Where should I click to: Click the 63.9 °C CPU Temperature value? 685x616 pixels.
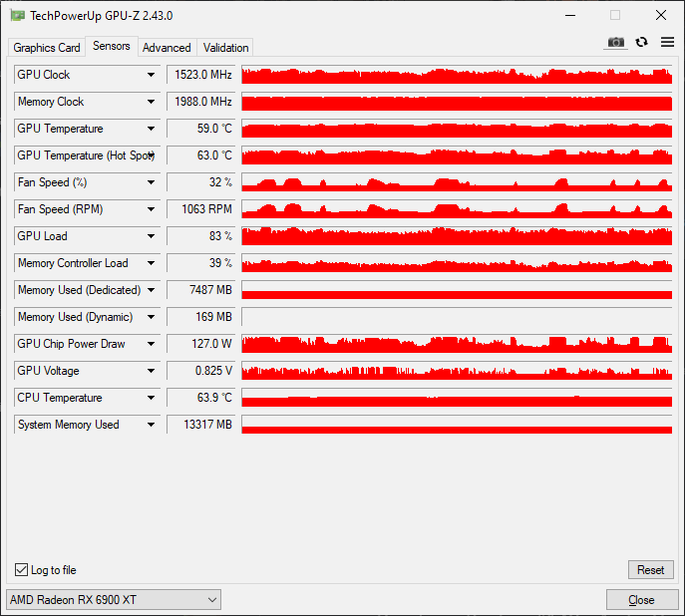(200, 398)
